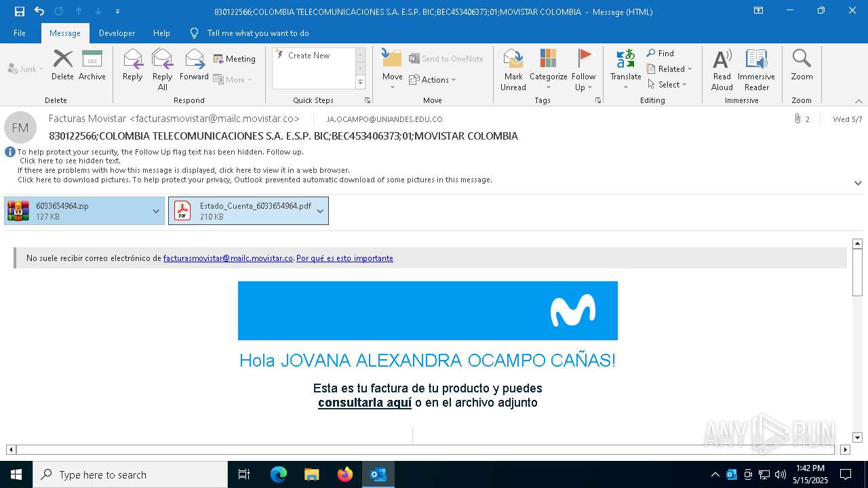Viewport: 868px width, 488px height.
Task: Open Quick Steps dialog launcher
Action: [x=368, y=100]
